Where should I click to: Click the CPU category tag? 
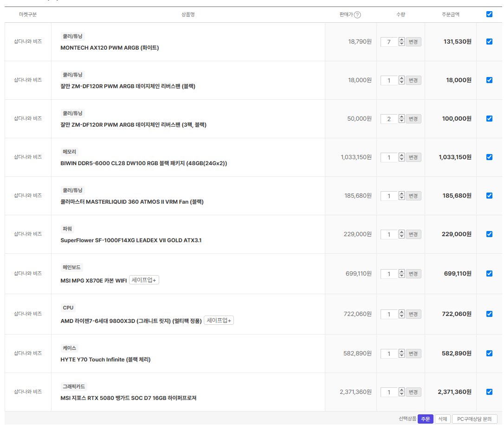pos(68,308)
